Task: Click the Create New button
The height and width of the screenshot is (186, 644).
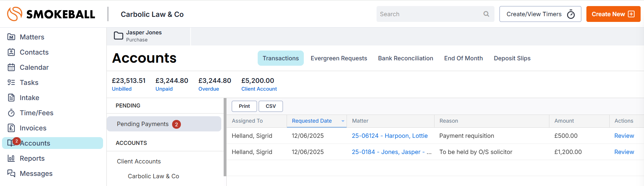Action: pyautogui.click(x=613, y=14)
